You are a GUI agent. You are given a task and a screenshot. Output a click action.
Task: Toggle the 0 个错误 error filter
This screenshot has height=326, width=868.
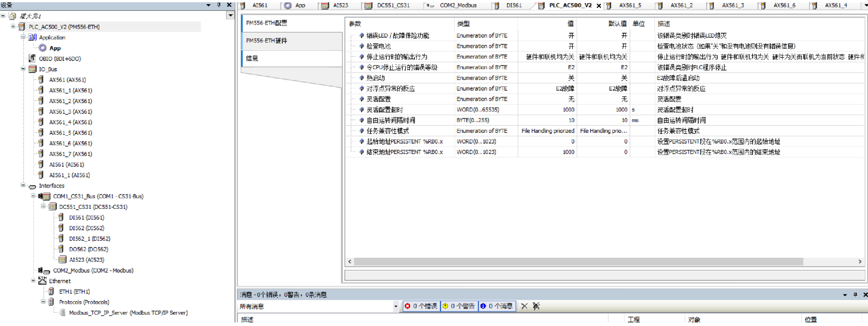pos(421,306)
